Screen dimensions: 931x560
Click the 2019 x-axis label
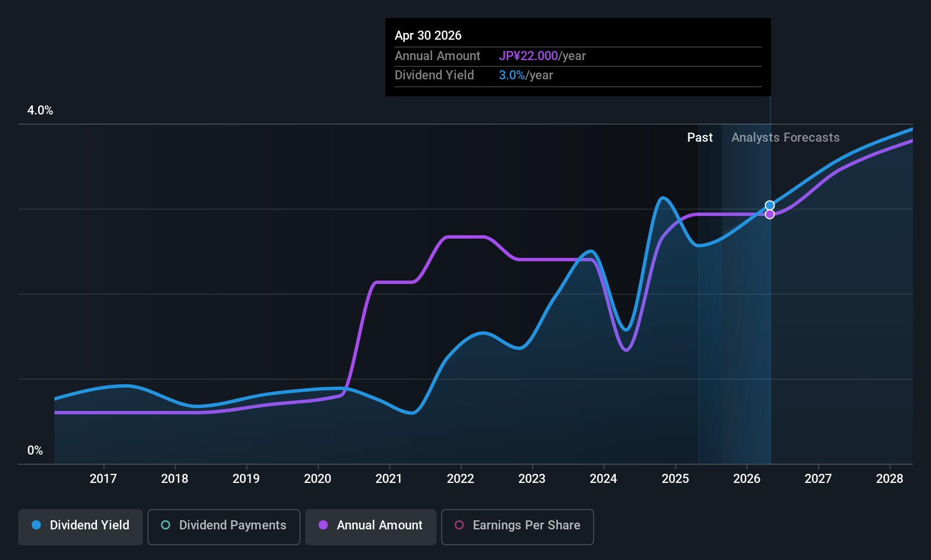(246, 478)
